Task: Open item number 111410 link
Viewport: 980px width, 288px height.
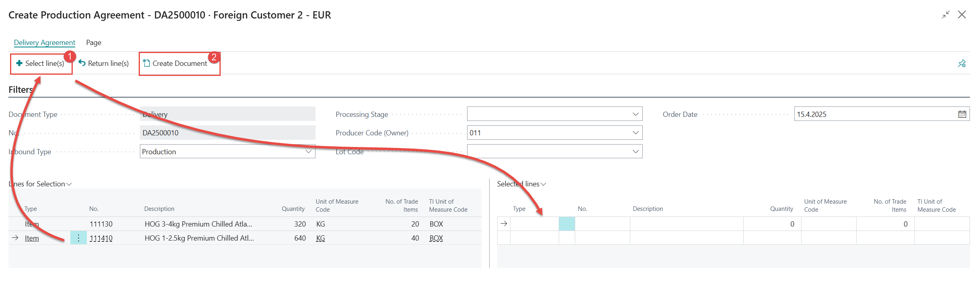Action: (101, 238)
